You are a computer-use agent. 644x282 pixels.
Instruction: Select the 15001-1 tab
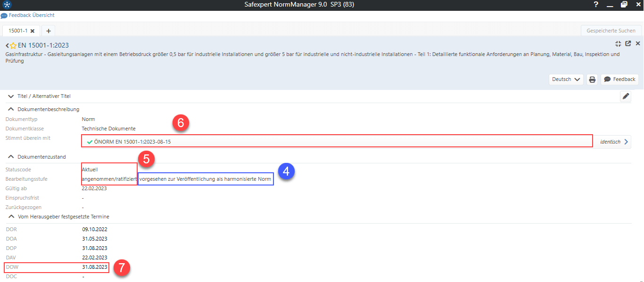pyautogui.click(x=18, y=31)
